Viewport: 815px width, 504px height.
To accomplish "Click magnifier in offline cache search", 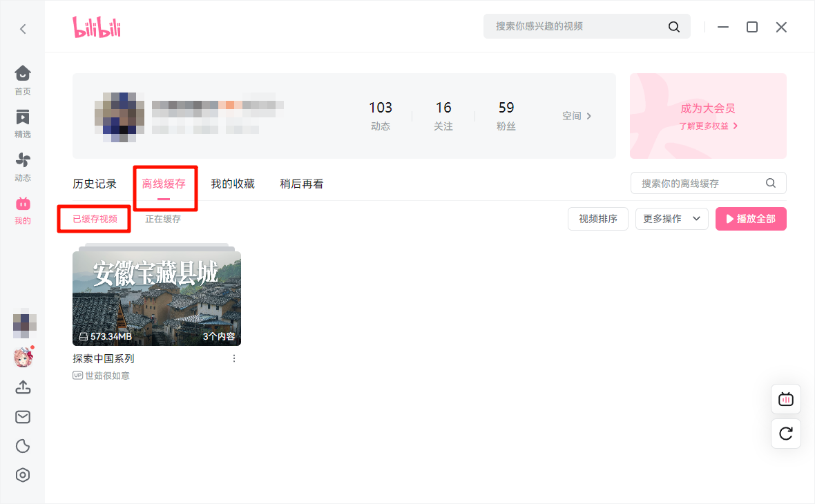I will pos(770,183).
